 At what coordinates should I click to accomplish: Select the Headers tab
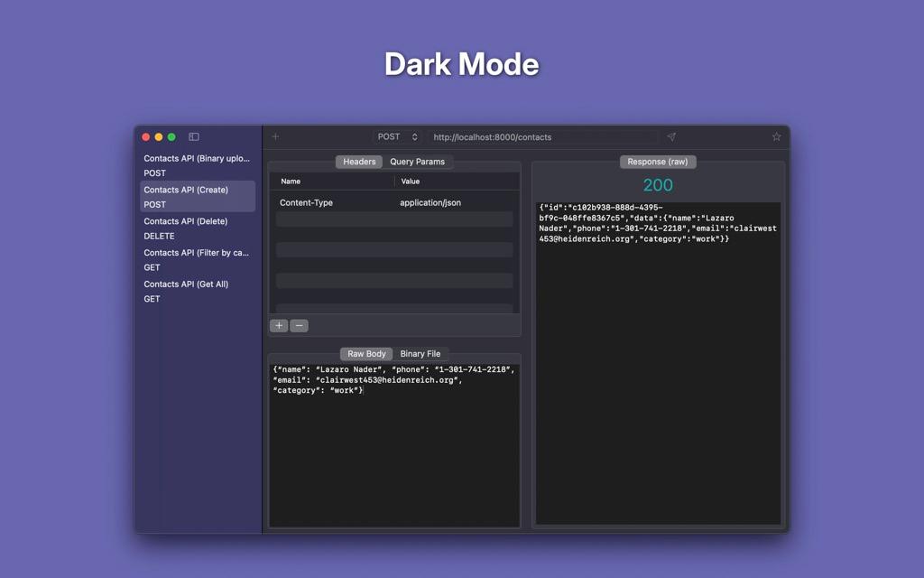(x=359, y=162)
